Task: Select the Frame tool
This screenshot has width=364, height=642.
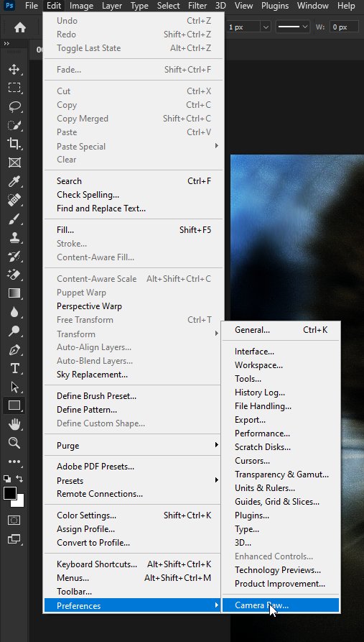Action: (14, 162)
